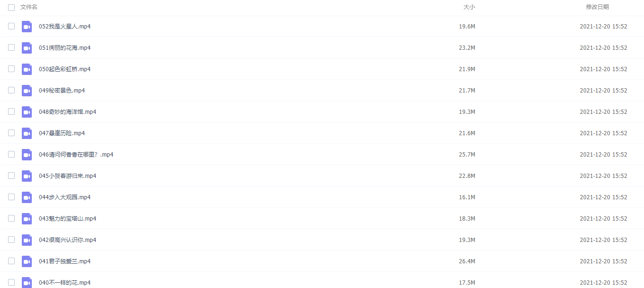Image resolution: width=644 pixels, height=288 pixels.
Task: Open file named 048奇妙的海洋馆.mp4
Action: pos(67,112)
